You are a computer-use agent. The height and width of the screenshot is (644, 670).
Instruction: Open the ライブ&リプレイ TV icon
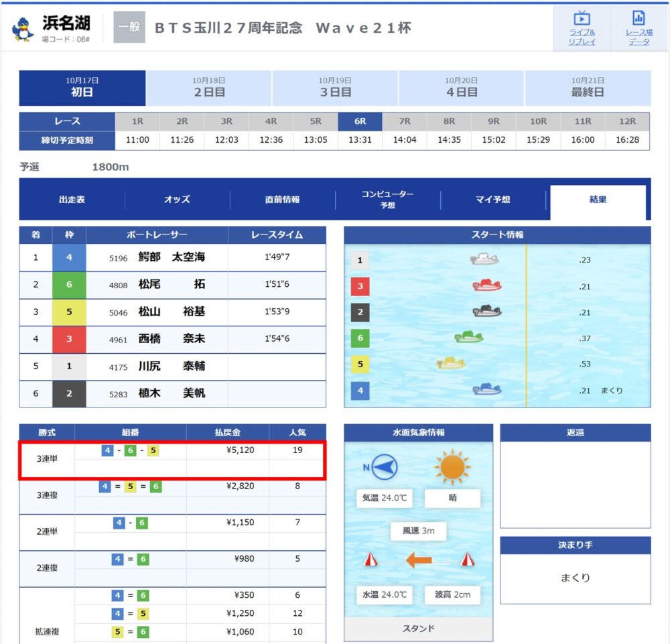(x=582, y=18)
